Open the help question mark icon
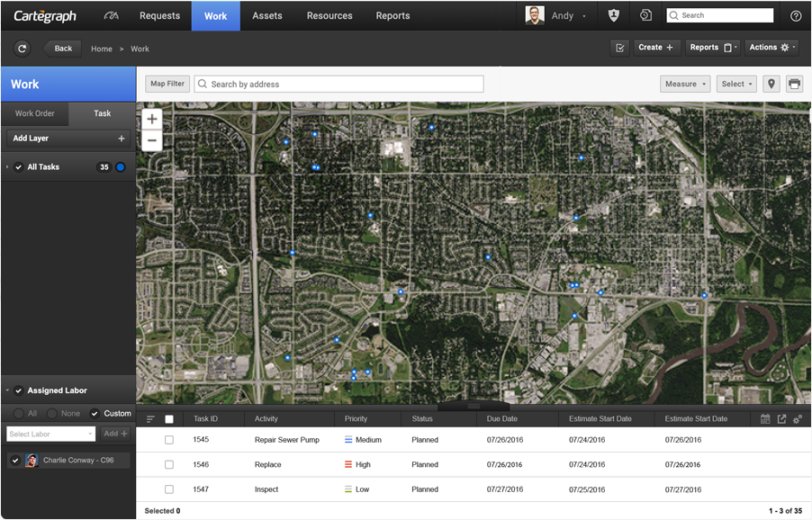This screenshot has height=520, width=812. coord(796,15)
